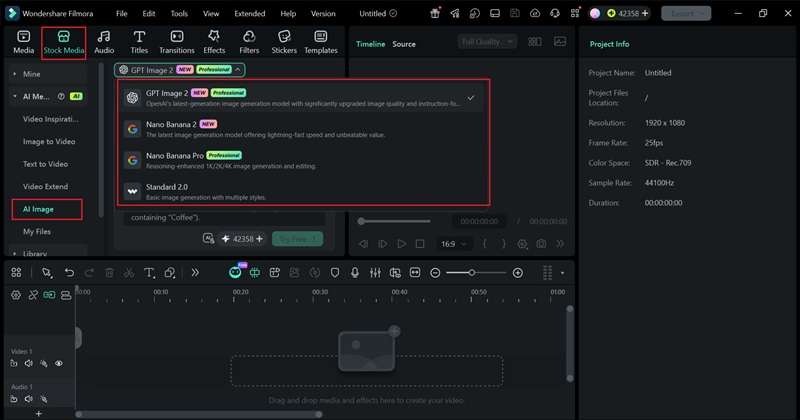
Task: Click the reference image upload icon
Action: pos(208,238)
